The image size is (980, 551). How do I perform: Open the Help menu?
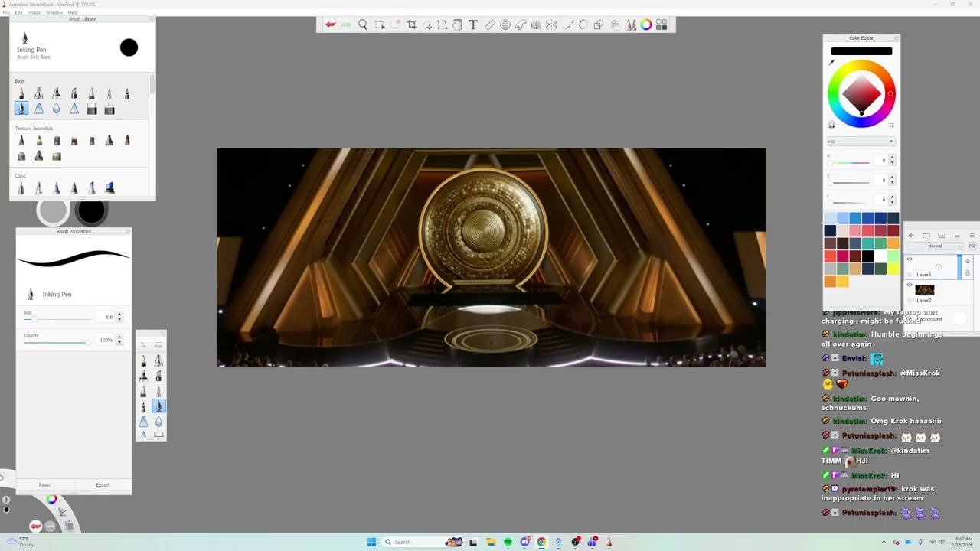point(73,13)
